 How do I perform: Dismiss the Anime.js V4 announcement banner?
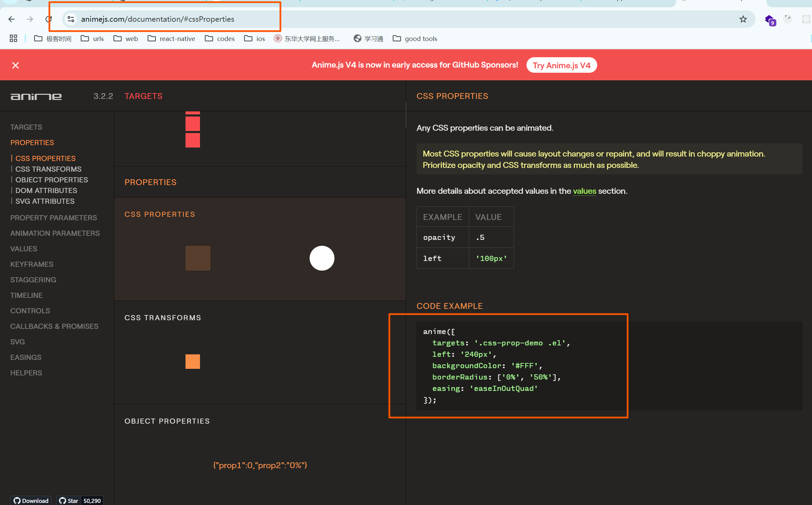pos(16,65)
